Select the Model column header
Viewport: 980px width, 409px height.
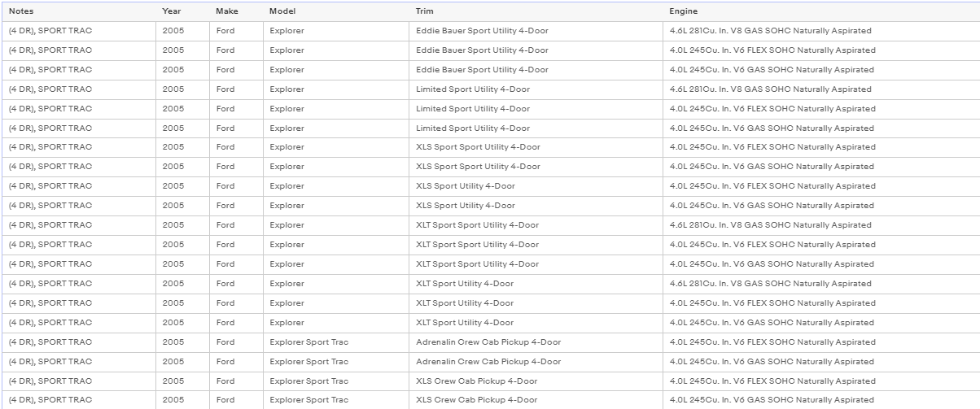coord(337,11)
